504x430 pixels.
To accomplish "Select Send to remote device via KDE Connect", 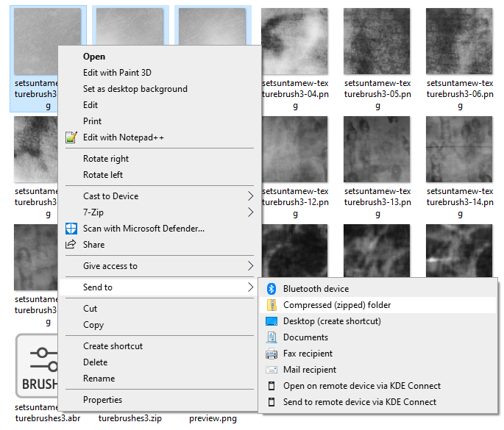I will (359, 402).
